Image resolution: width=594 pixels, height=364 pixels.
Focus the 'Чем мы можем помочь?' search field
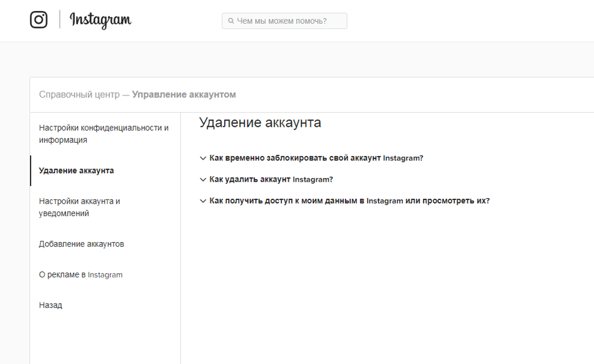284,21
